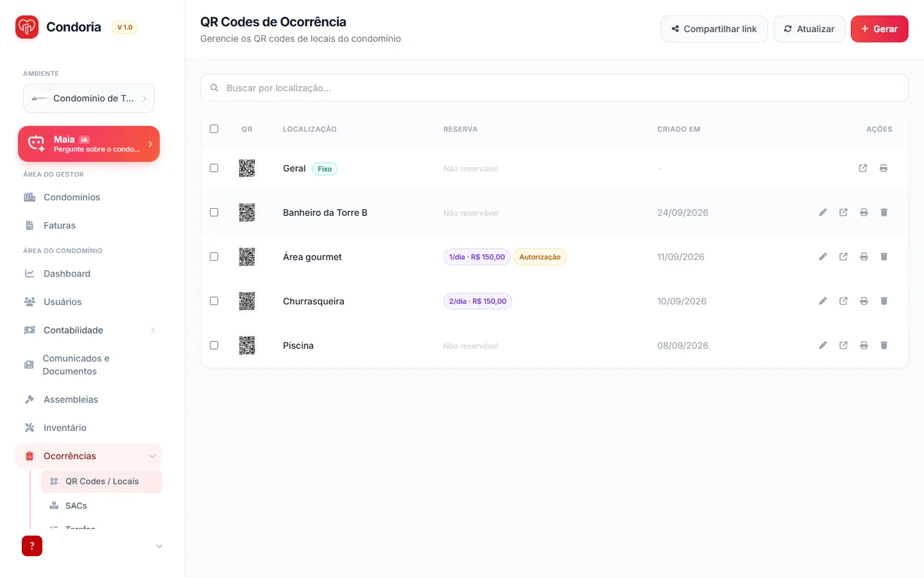Screen dimensions: 924x578
Task: Edit the Churrasqueira location with pencil icon
Action: (823, 301)
